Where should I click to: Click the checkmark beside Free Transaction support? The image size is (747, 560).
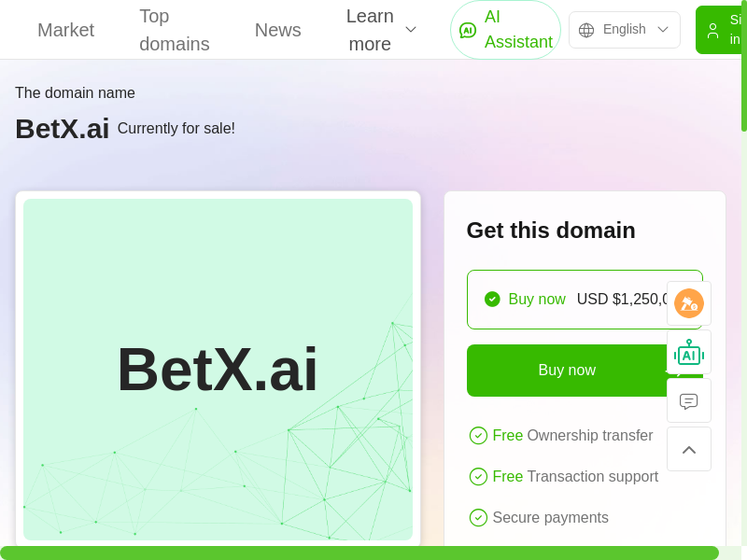pyautogui.click(x=478, y=477)
